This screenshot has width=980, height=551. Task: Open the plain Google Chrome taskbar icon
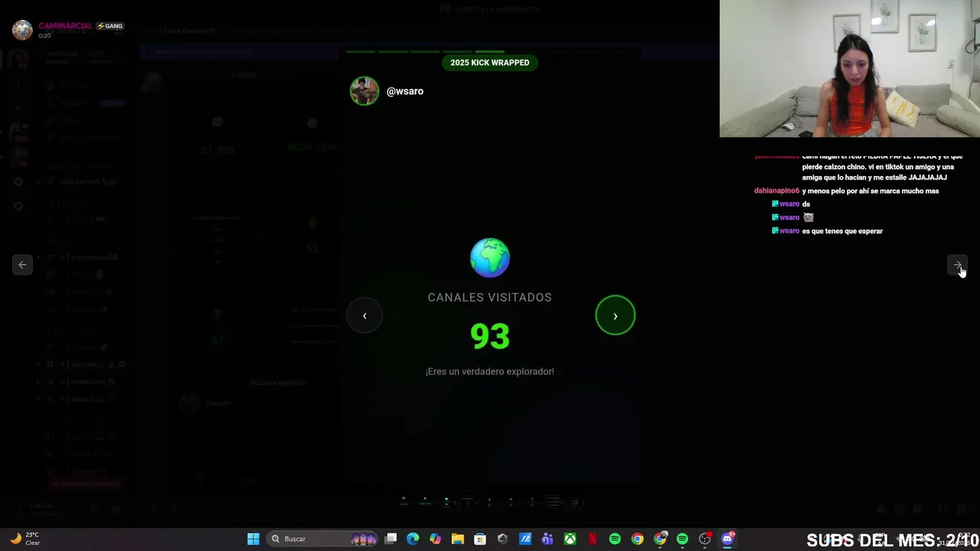(x=637, y=539)
